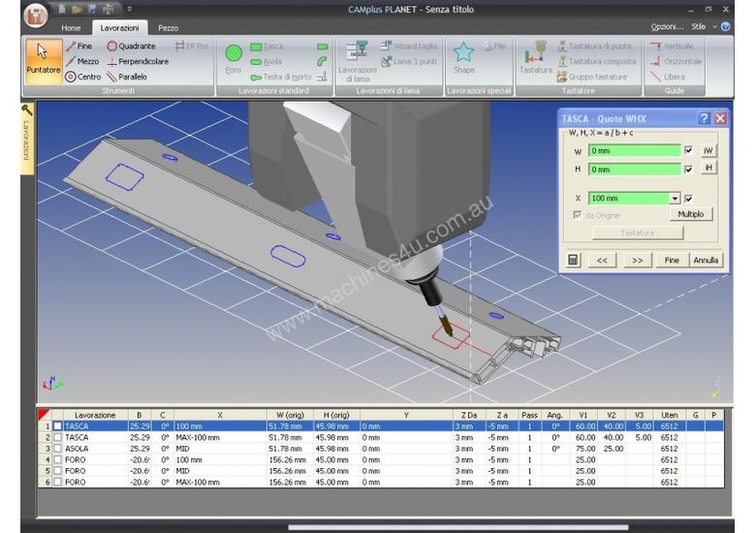
Task: Activate the Mezzo midpoint snap tool
Action: click(x=82, y=62)
